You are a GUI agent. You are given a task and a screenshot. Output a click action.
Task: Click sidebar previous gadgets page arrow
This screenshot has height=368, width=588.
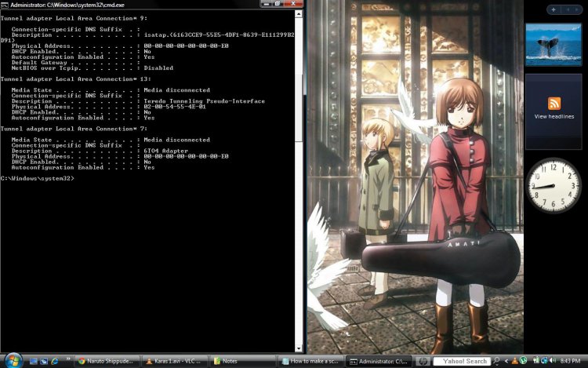[568, 9]
